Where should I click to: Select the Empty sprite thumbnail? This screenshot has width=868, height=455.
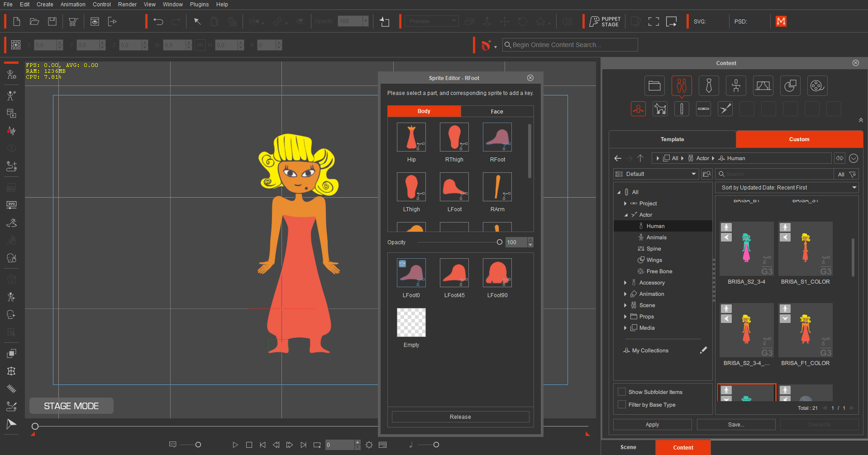[x=411, y=322]
